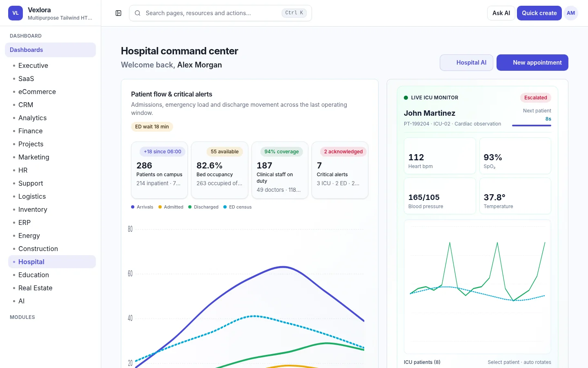Click the 286 Patients on campus card
Image resolution: width=588 pixels, height=368 pixels.
click(159, 170)
